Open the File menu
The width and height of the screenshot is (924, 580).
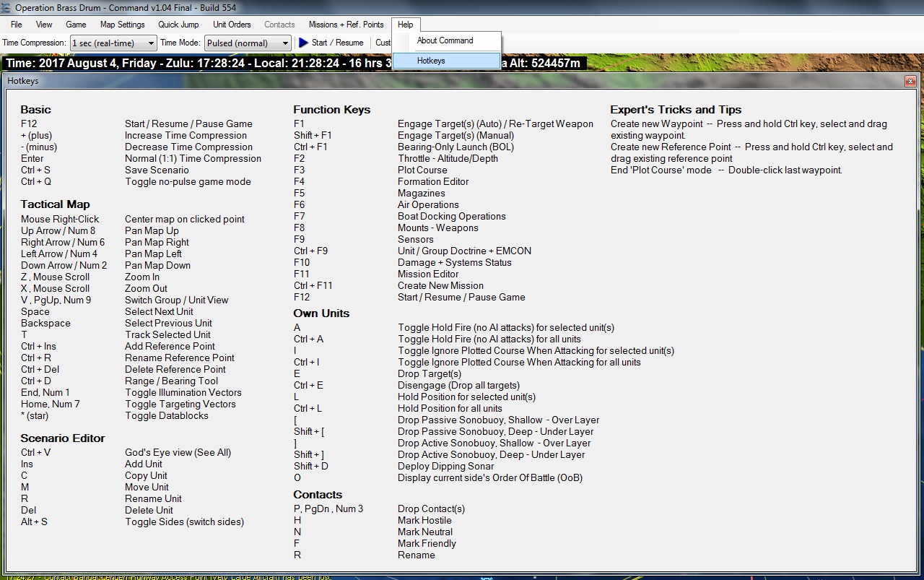coord(16,25)
